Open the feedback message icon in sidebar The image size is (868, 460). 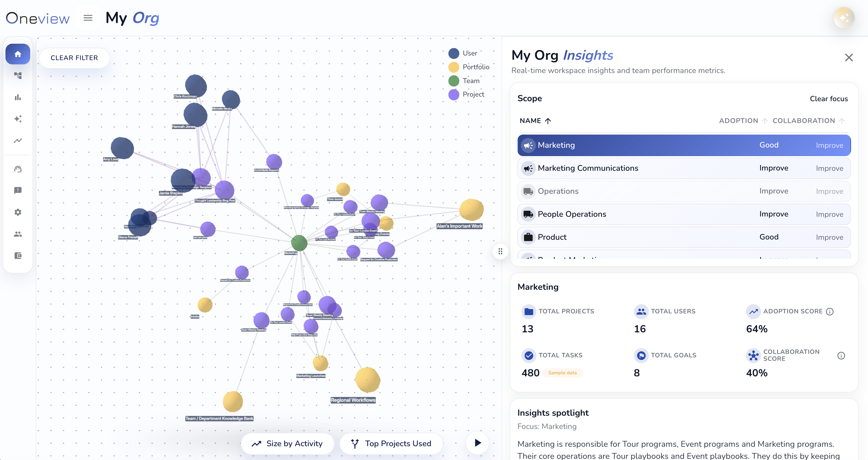[x=18, y=190]
